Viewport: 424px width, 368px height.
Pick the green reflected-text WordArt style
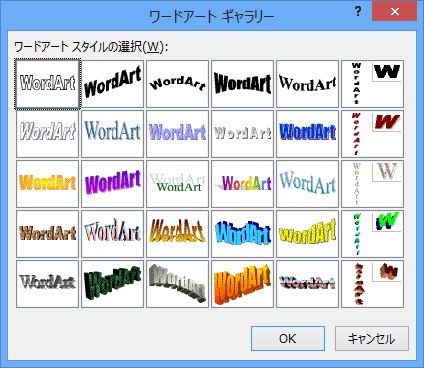(177, 184)
